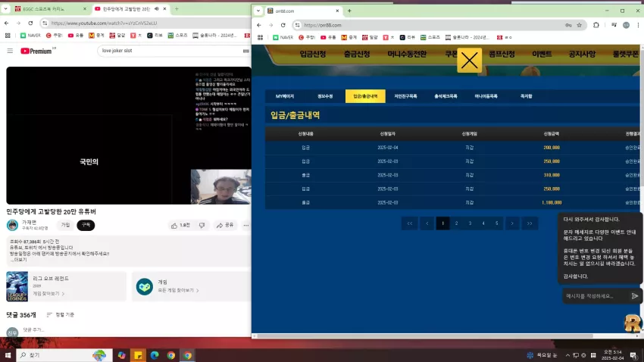The width and height of the screenshot is (644, 362).
Task: Go to next page with single right arrow
Action: pyautogui.click(x=512, y=223)
